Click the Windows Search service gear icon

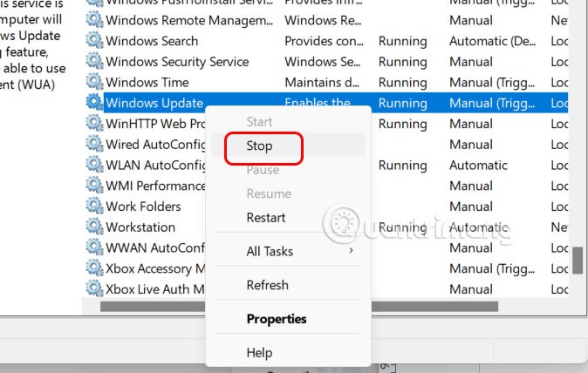coord(94,41)
